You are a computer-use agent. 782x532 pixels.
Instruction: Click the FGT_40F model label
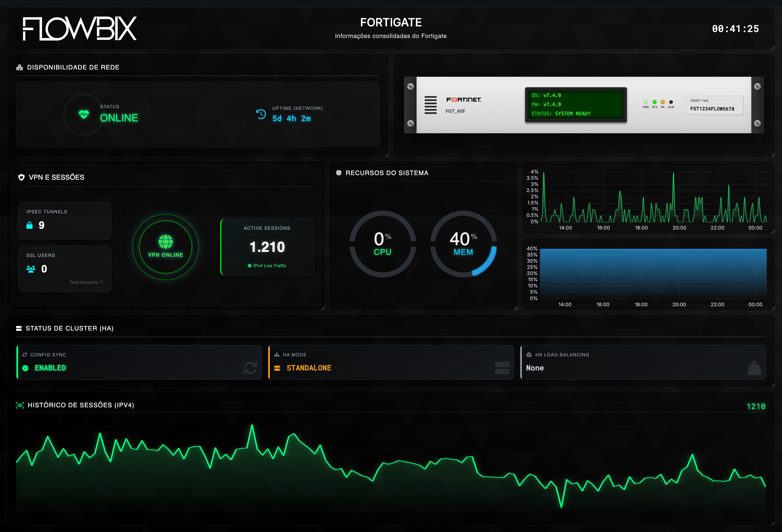(x=455, y=111)
